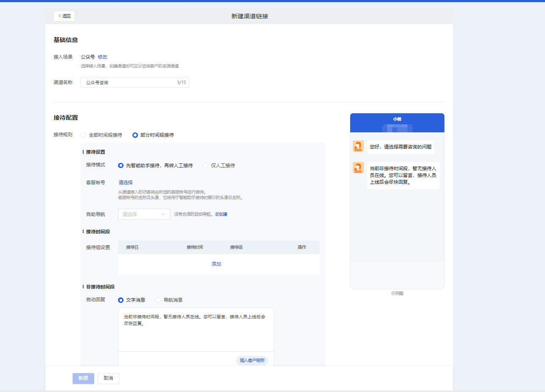Click avatar beside 您好，请选择需要咨询的问题
The image size is (545, 392).
[358, 146]
